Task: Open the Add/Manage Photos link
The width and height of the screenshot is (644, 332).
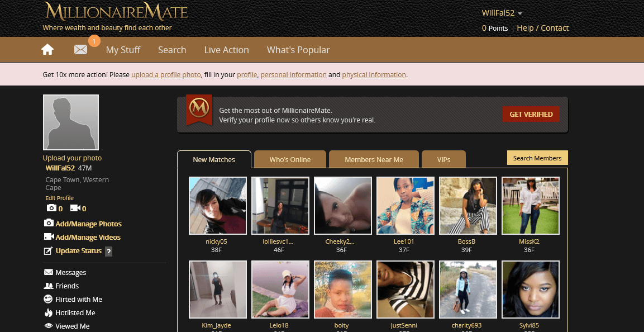Action: click(x=88, y=224)
